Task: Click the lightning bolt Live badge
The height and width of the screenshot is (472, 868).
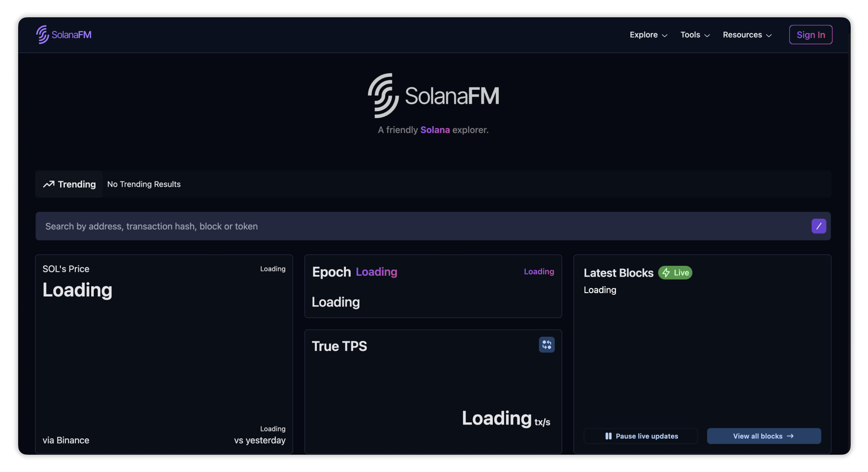Action: (675, 273)
